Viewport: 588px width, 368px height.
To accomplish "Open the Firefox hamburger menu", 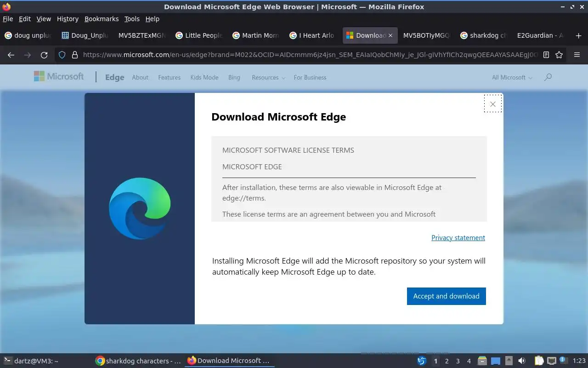I will click(577, 55).
